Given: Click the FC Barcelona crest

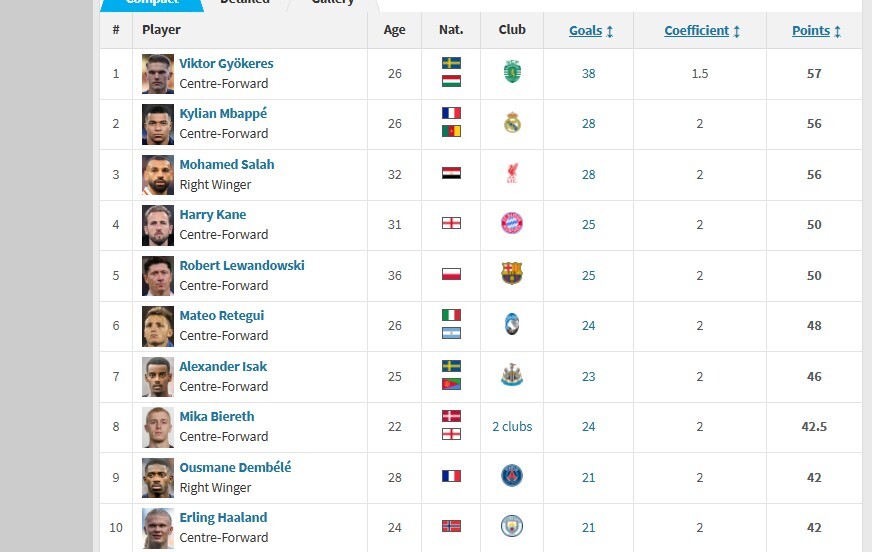Looking at the screenshot, I should (x=512, y=273).
